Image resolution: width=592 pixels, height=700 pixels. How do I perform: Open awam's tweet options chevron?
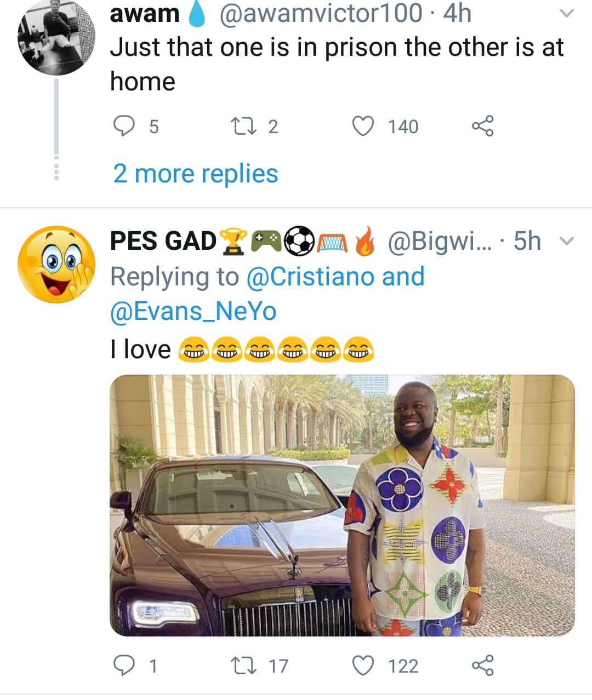568,13
